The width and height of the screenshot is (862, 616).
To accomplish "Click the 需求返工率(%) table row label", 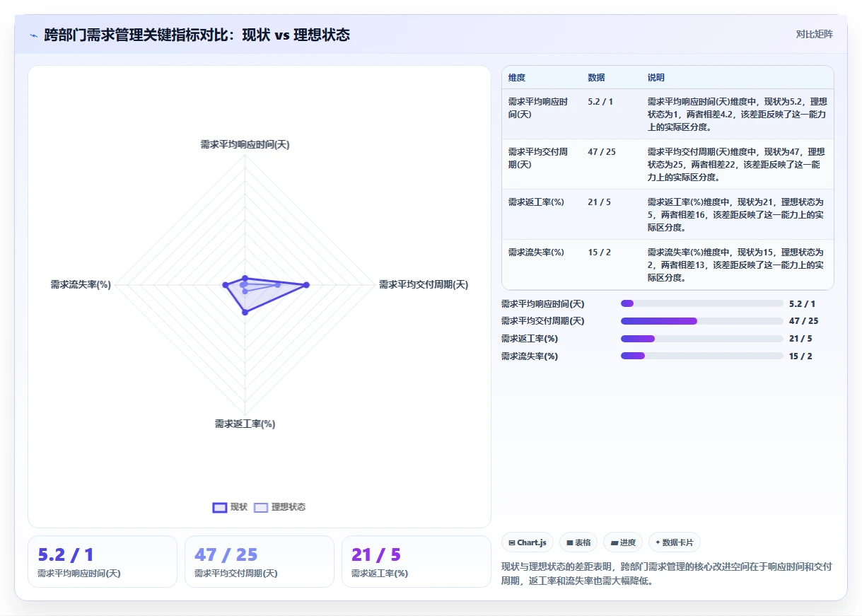I will [x=536, y=202].
